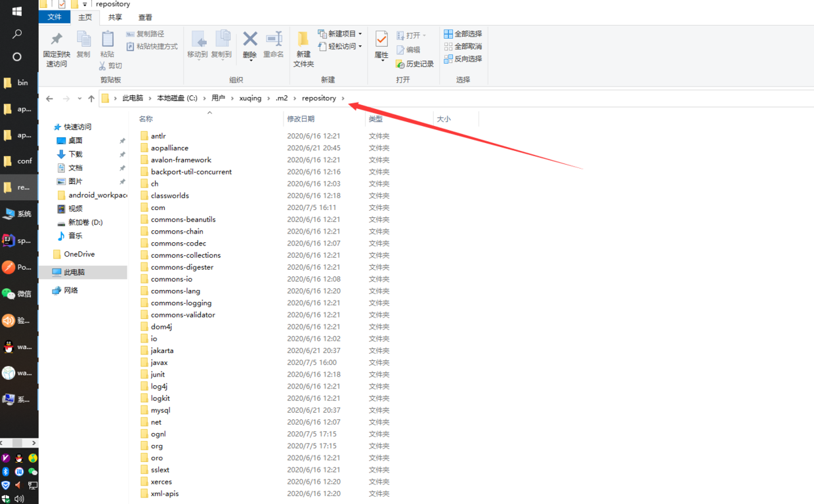The width and height of the screenshot is (814, 504).
Task: Select Copy path (复制路径)
Action: click(145, 34)
